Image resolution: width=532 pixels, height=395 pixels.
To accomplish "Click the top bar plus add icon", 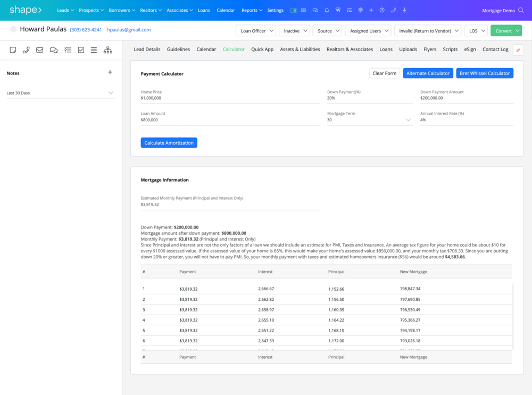I will tap(371, 10).
